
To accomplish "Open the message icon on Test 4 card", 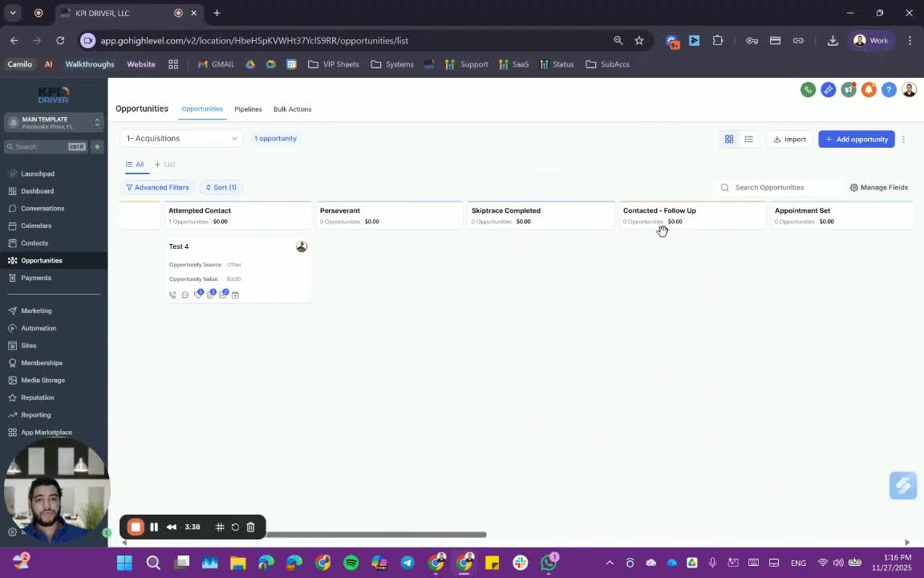I will click(185, 295).
